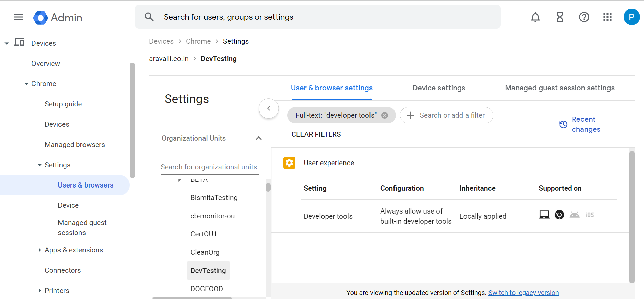Open the account avatar P
Viewport: 644px width, 299px height.
631,17
